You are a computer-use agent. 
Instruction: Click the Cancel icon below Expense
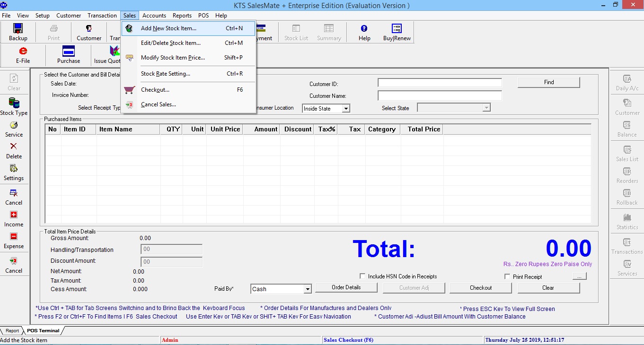click(x=14, y=261)
